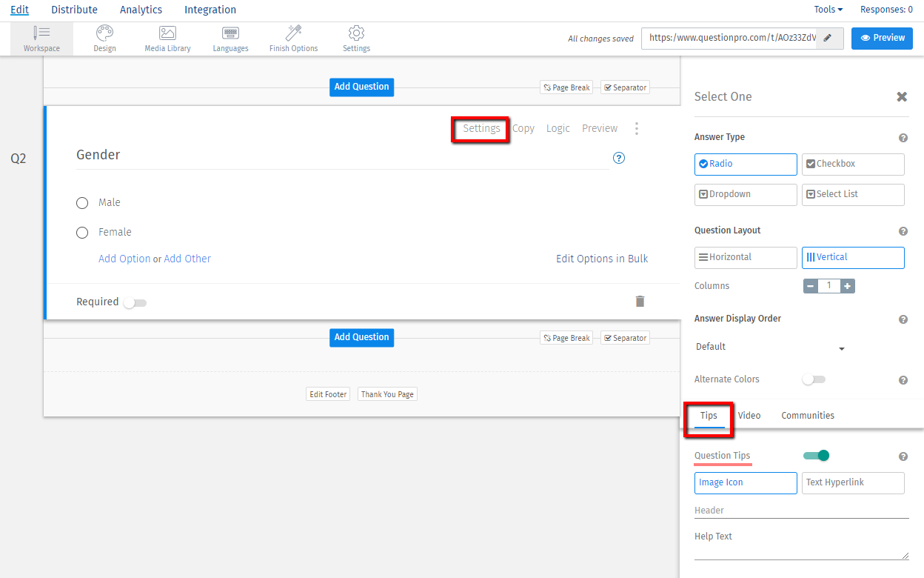Enable the Alternate Colors toggle
The height and width of the screenshot is (578, 924).
pyautogui.click(x=814, y=379)
